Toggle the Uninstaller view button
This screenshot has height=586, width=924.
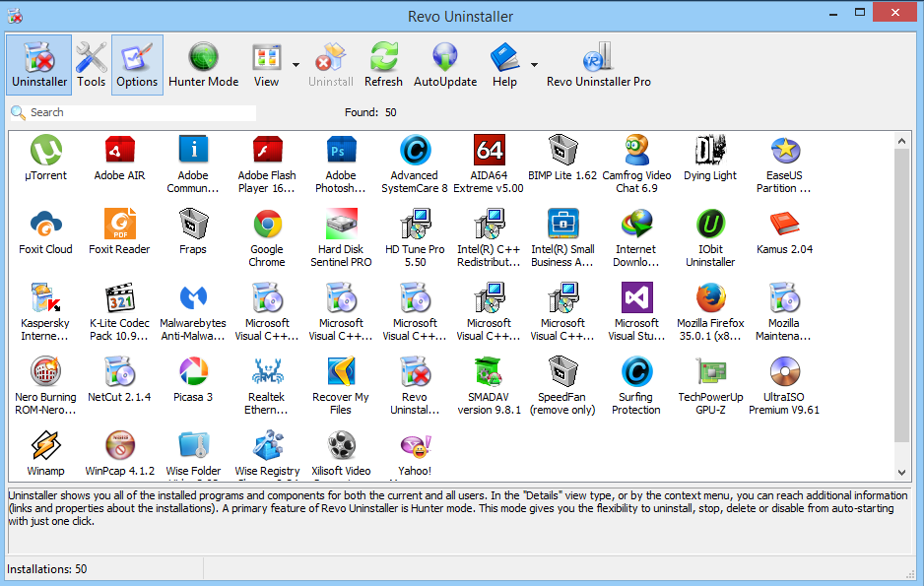coord(39,65)
